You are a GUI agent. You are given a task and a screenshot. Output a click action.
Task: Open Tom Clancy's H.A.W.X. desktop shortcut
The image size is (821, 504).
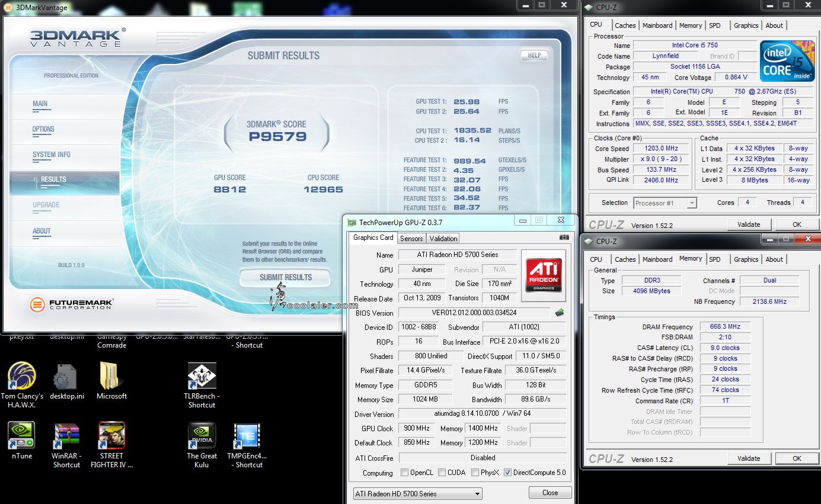click(22, 377)
